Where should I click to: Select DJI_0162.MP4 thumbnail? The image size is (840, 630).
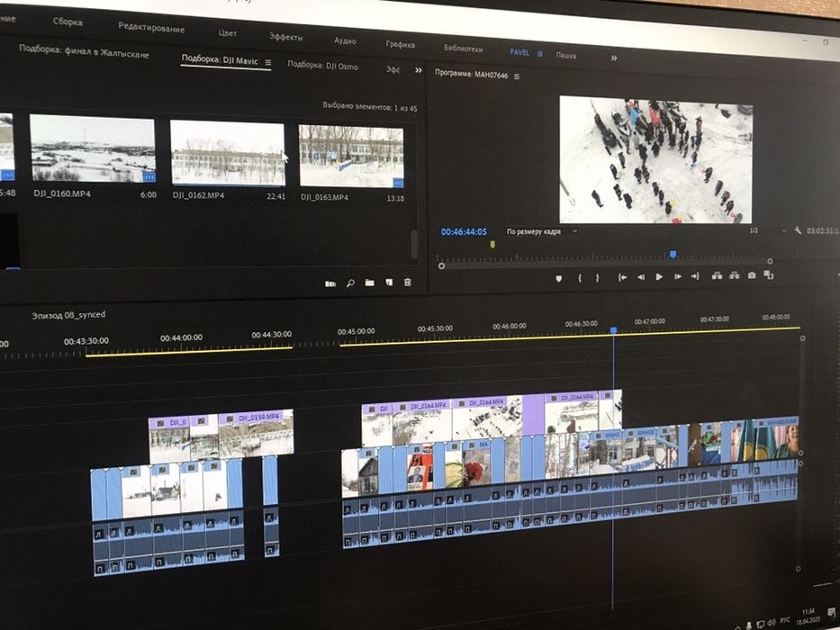(x=227, y=154)
